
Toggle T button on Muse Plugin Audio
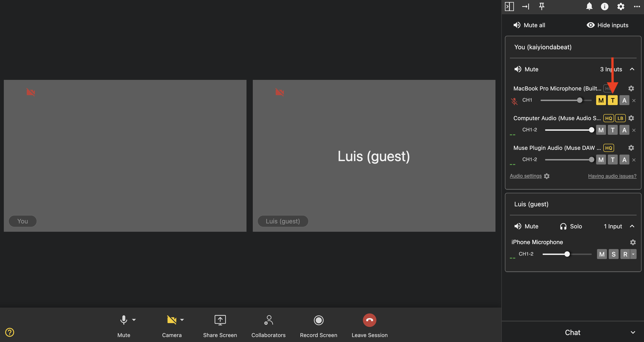[x=613, y=160]
